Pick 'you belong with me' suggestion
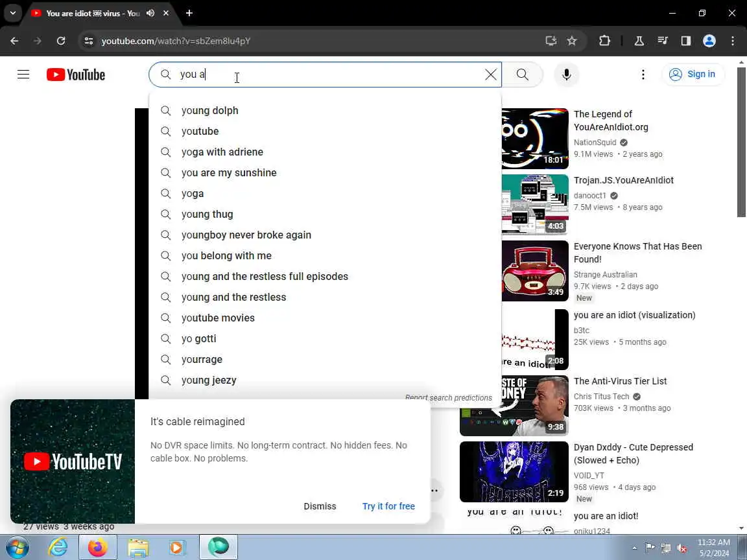 click(x=325, y=256)
